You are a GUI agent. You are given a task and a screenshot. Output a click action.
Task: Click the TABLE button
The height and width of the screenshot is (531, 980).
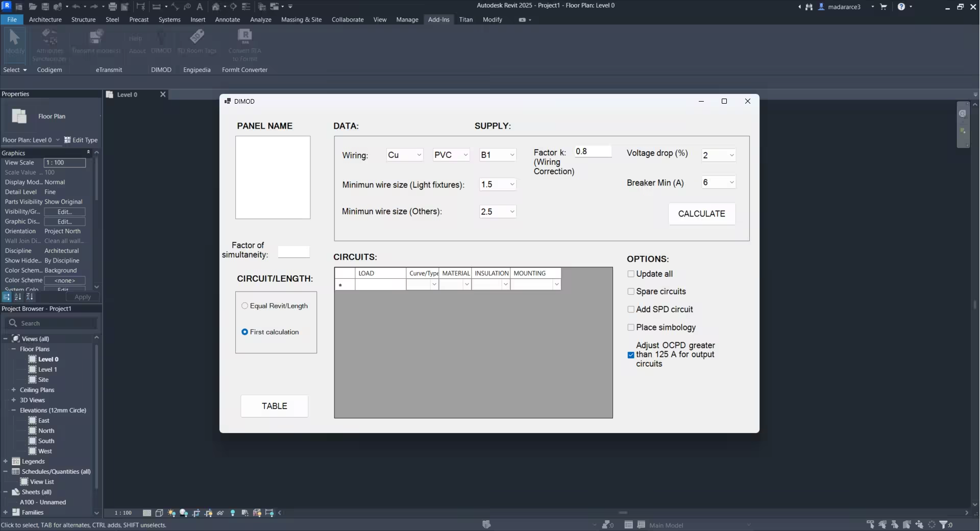275,406
